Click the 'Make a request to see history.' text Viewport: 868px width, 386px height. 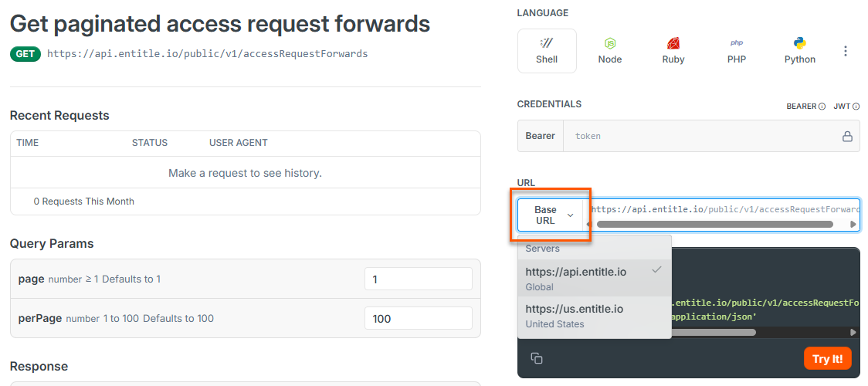(x=246, y=173)
